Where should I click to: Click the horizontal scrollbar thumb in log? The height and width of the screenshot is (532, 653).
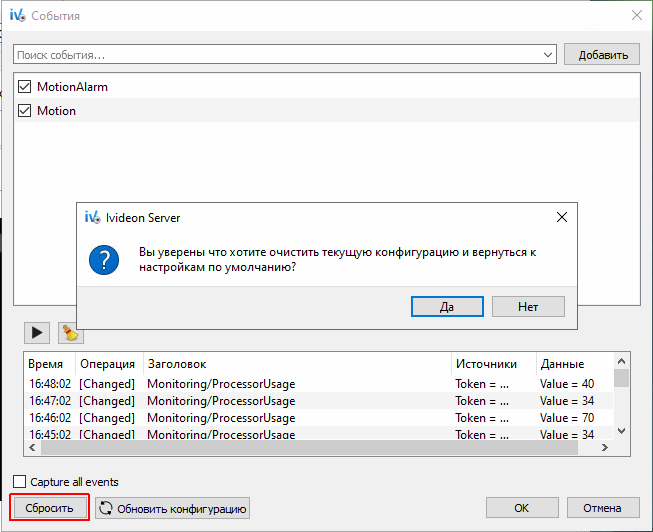point(309,447)
